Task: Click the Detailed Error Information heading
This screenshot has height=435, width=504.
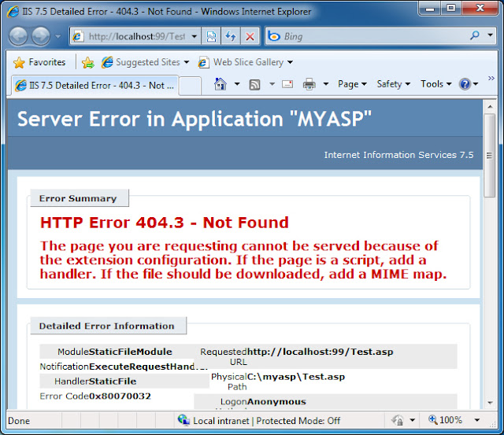Action: click(107, 326)
